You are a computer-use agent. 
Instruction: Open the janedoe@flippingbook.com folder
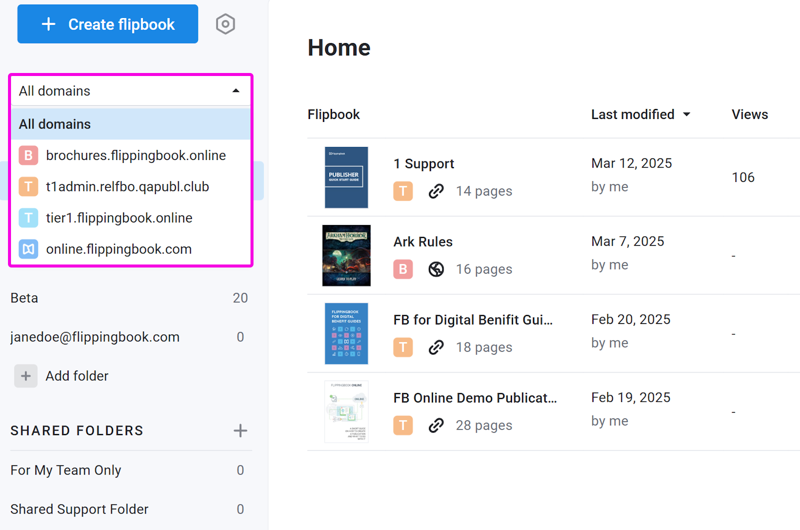point(129,337)
